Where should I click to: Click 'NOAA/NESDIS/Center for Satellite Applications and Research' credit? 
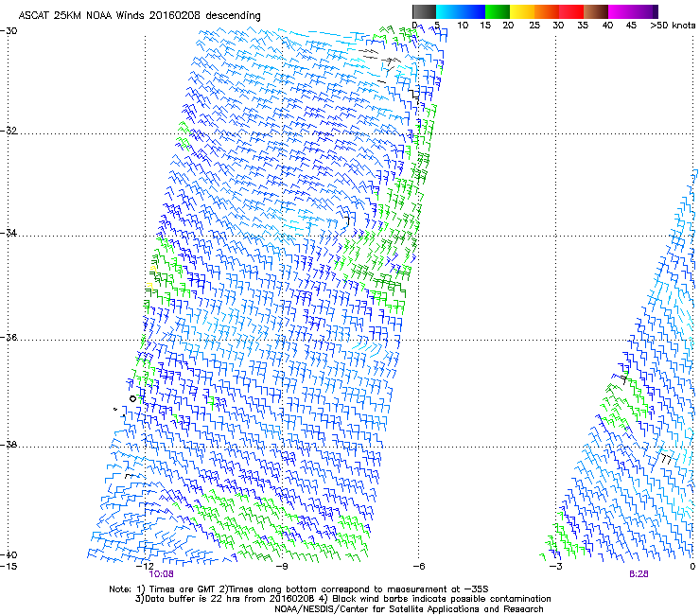click(x=409, y=609)
